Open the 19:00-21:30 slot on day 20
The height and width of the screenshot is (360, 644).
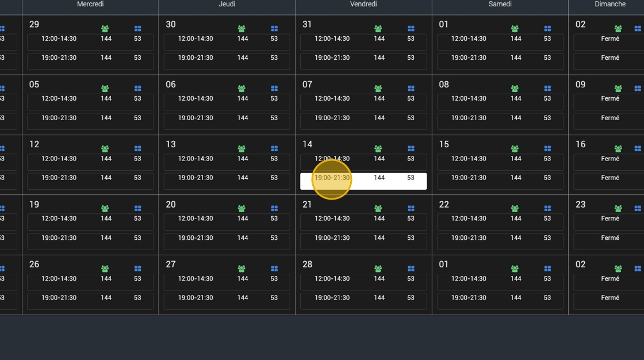point(227,242)
